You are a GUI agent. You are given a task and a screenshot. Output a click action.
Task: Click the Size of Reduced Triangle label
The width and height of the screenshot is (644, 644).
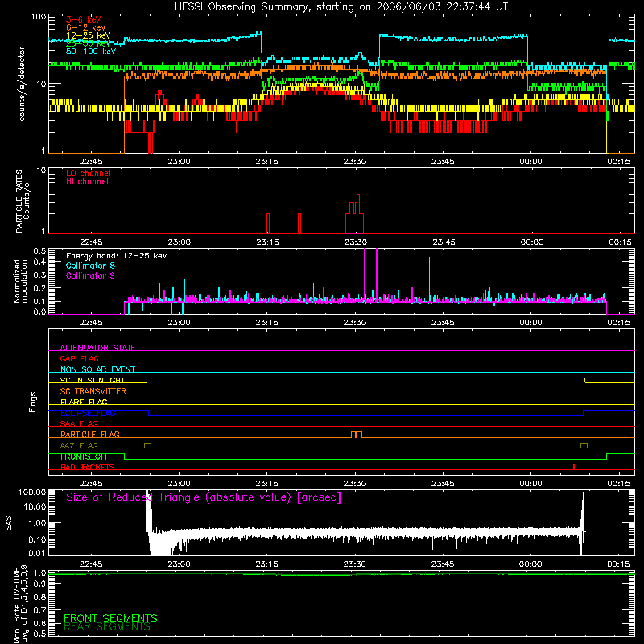pyautogui.click(x=204, y=497)
